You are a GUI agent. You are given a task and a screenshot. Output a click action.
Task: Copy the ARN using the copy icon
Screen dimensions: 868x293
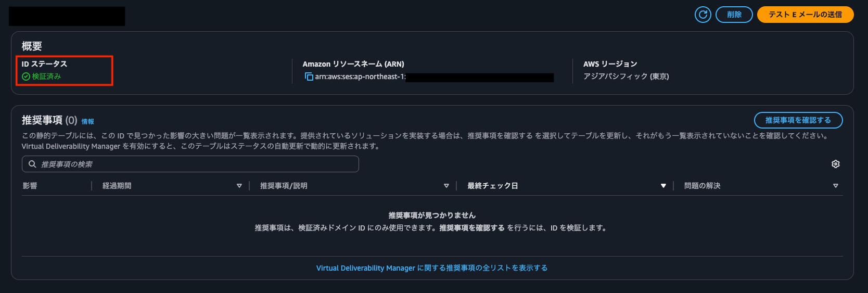pos(309,77)
